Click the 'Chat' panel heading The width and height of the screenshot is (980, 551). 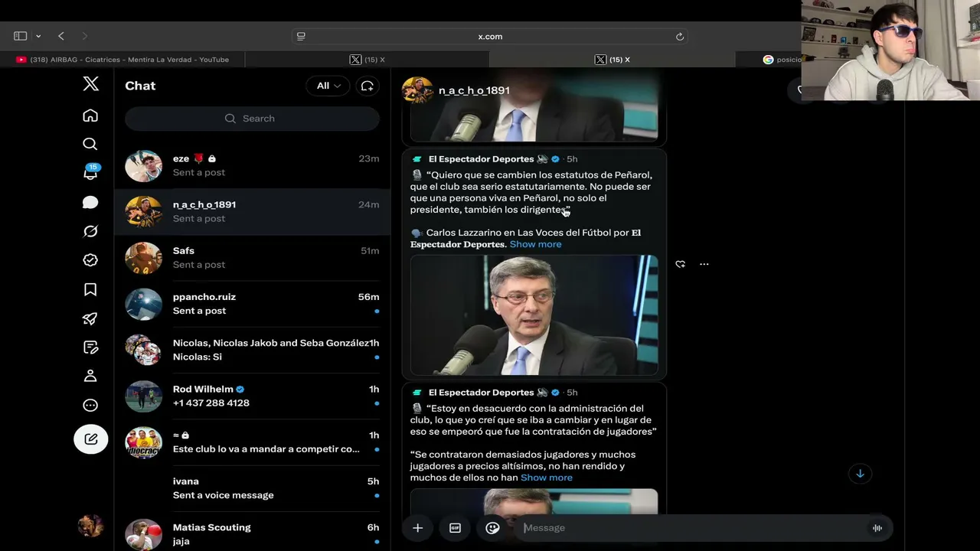pyautogui.click(x=140, y=86)
